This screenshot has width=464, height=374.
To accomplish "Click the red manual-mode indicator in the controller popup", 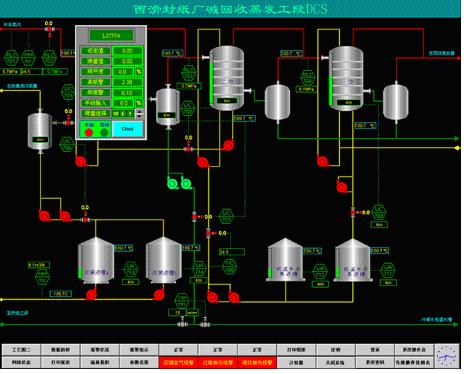I will (89, 132).
